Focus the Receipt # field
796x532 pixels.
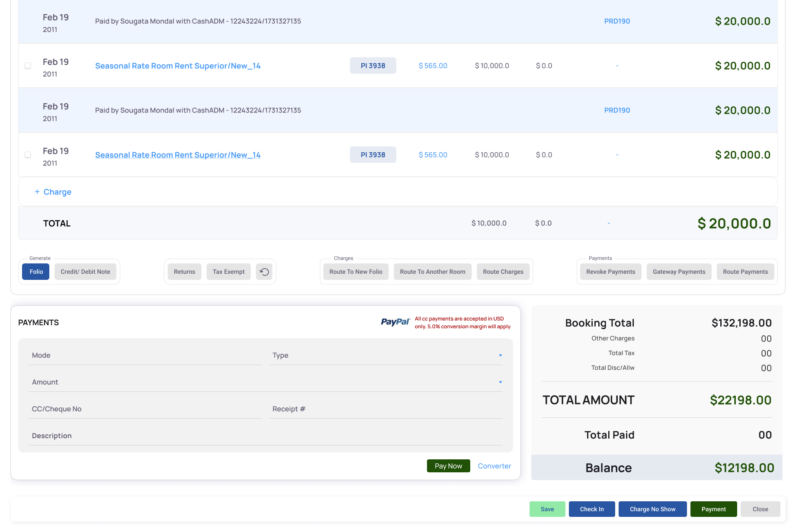tap(385, 409)
